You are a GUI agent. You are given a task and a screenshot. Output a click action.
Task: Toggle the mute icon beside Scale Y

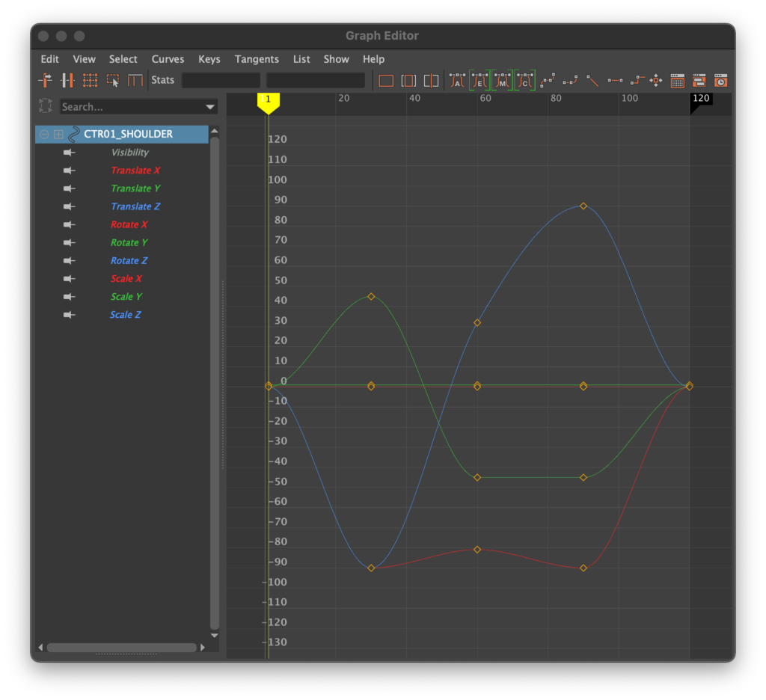click(70, 297)
